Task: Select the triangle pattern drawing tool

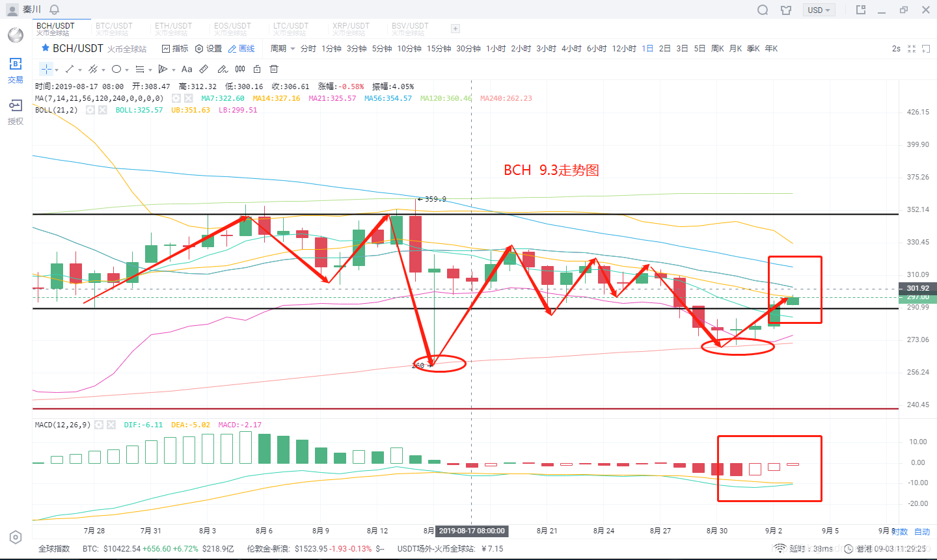Action: [x=163, y=69]
